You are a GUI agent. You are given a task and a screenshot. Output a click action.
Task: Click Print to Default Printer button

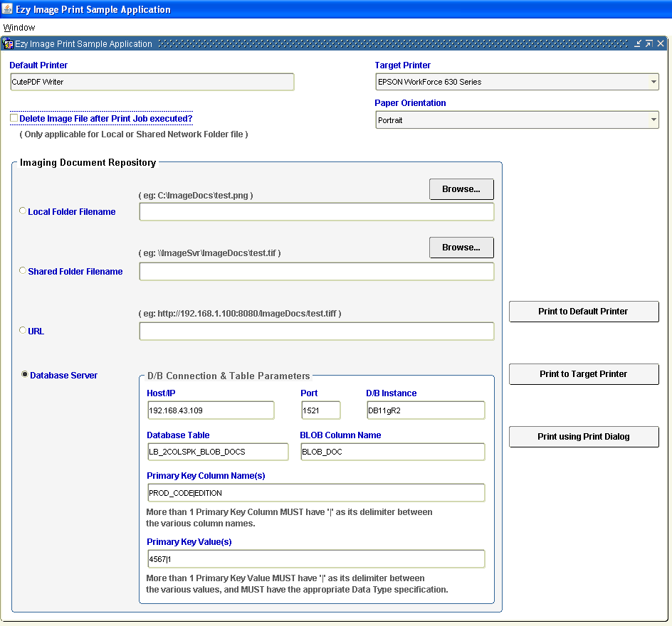point(584,312)
